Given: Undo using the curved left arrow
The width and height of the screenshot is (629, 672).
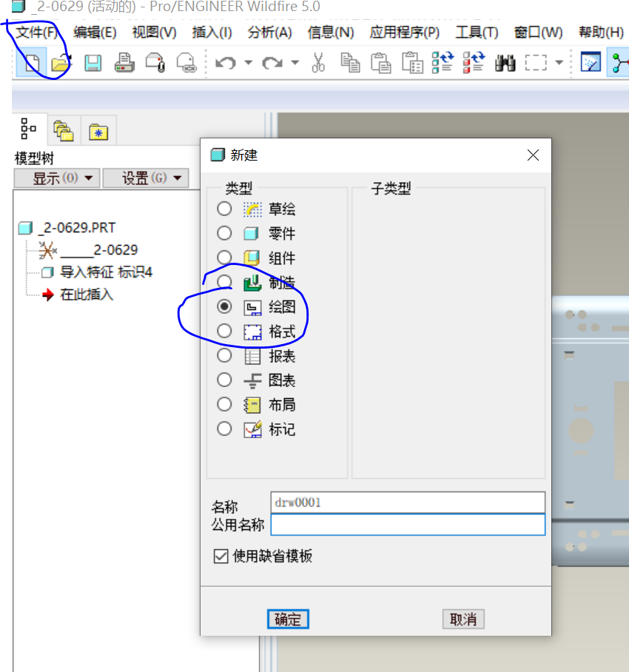Looking at the screenshot, I should 226,63.
